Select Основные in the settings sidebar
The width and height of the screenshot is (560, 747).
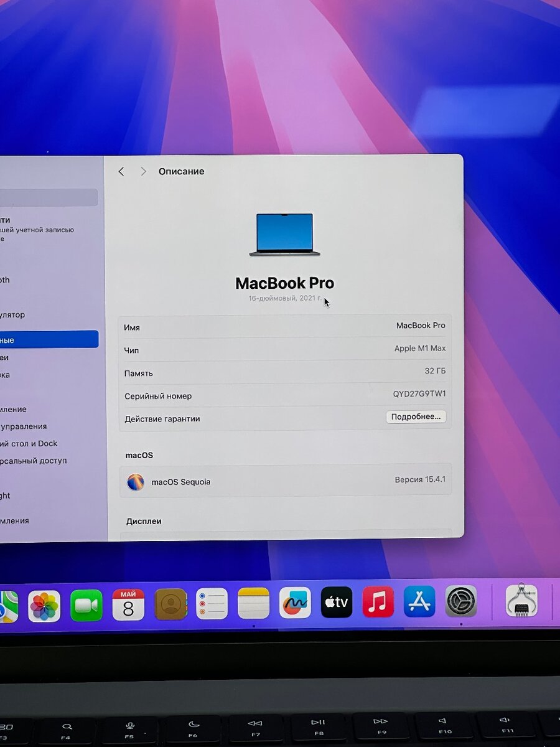(x=50, y=339)
